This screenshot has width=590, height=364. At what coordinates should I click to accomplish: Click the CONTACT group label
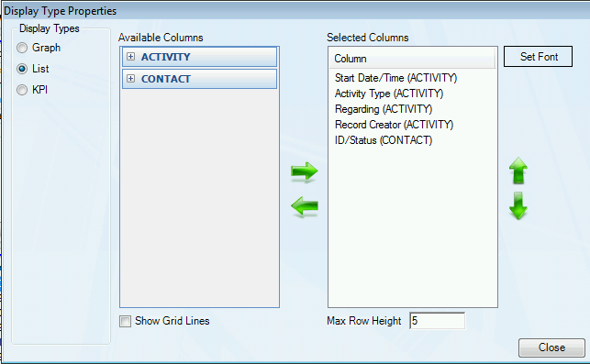(165, 79)
